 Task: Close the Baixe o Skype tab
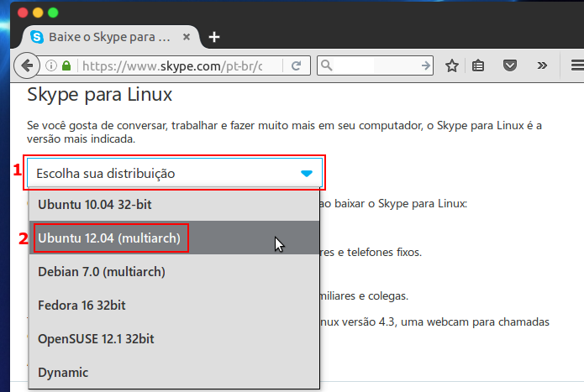click(x=187, y=37)
